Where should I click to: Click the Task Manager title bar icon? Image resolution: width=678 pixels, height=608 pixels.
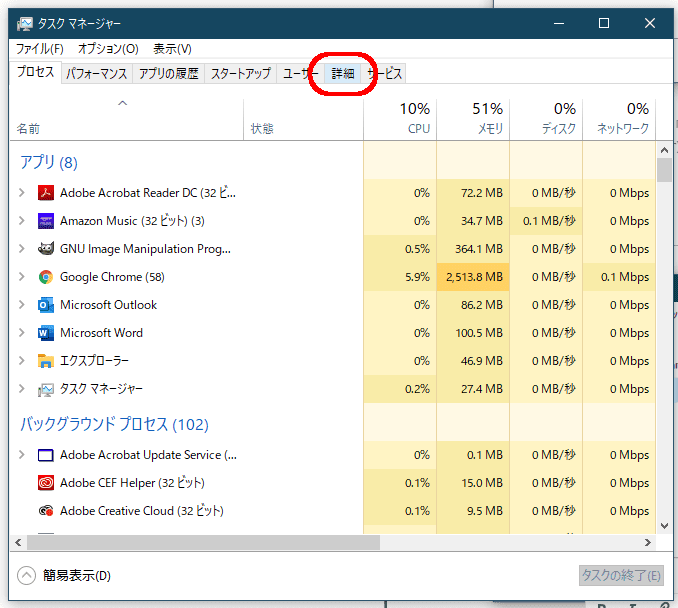click(25, 23)
